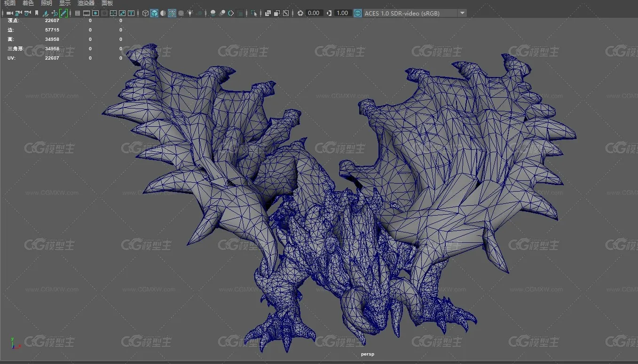Toggle the View Transform ON button
The width and height of the screenshot is (638, 364).
[358, 13]
